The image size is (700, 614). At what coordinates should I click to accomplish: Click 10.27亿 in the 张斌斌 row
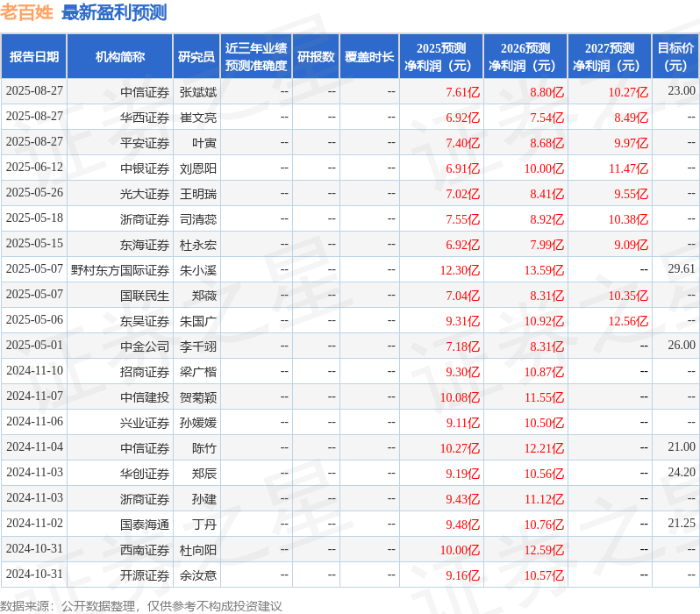point(628,92)
